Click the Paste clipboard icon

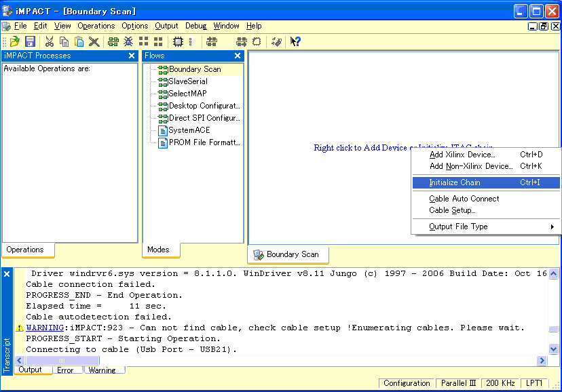click(79, 42)
